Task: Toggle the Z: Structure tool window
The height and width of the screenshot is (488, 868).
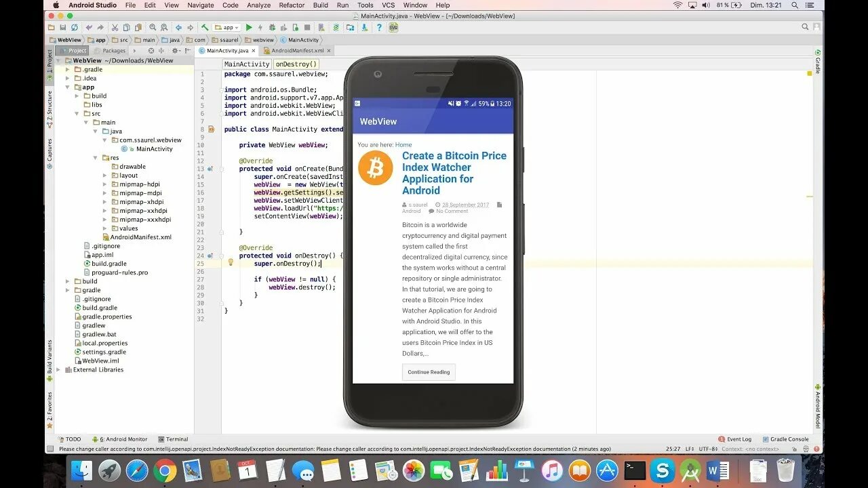Action: (50, 110)
